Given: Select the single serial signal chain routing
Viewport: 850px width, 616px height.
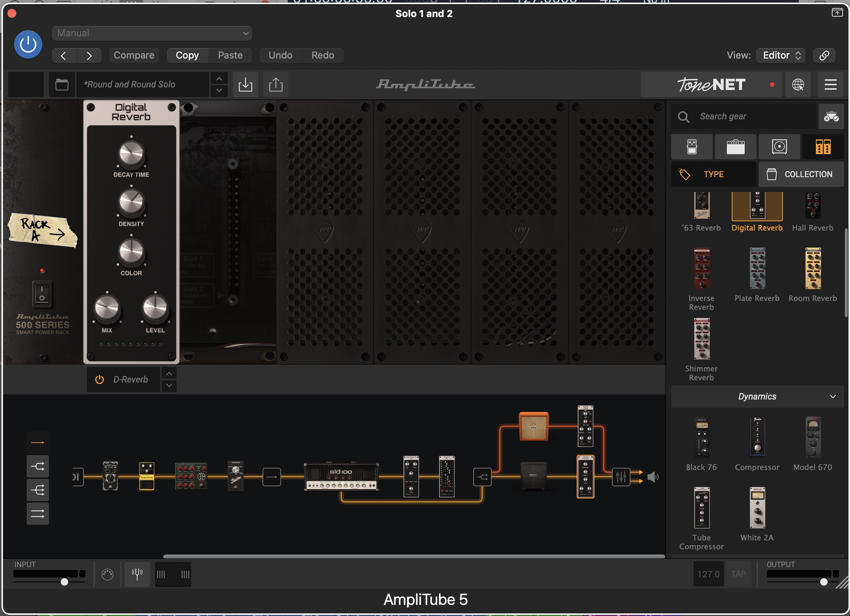Looking at the screenshot, I should point(37,443).
